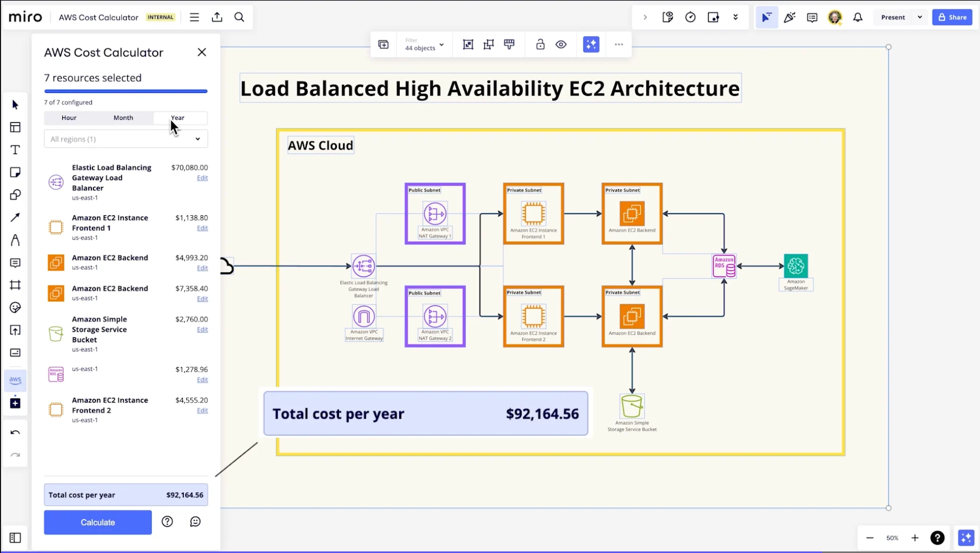Edit the $4,993.20 EC2 Backend resource

(x=202, y=268)
